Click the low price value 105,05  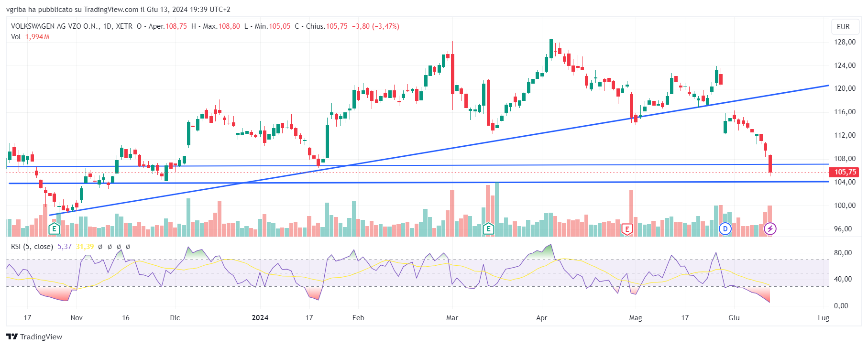[279, 26]
